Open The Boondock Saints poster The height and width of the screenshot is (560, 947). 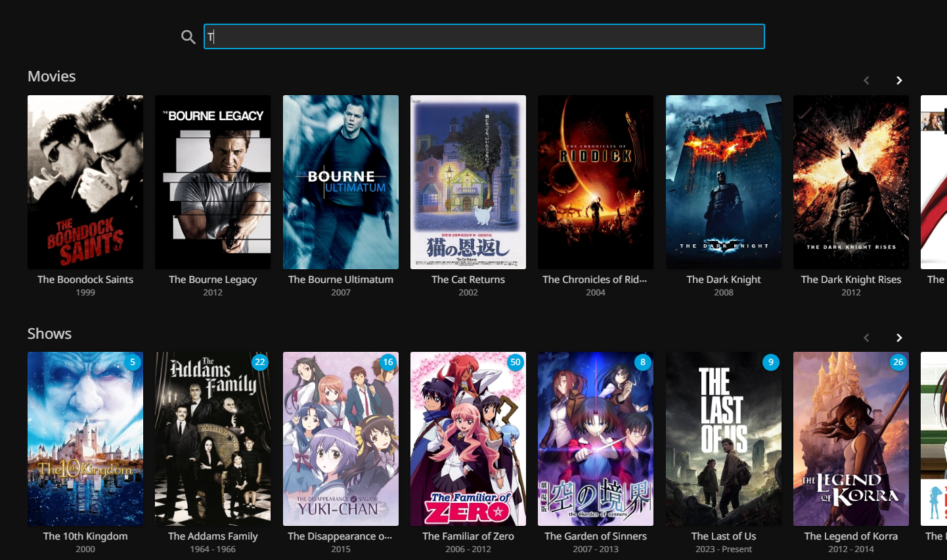(x=85, y=182)
